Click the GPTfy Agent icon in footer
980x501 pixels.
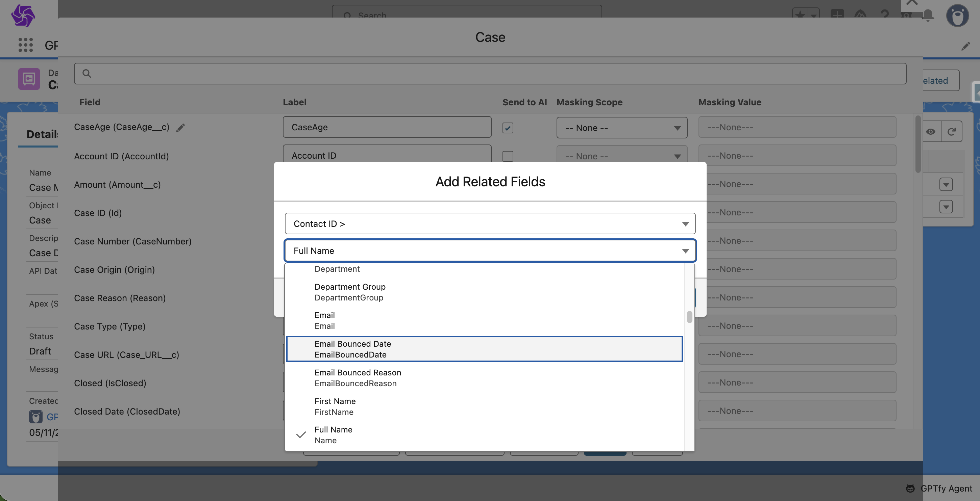tap(910, 489)
